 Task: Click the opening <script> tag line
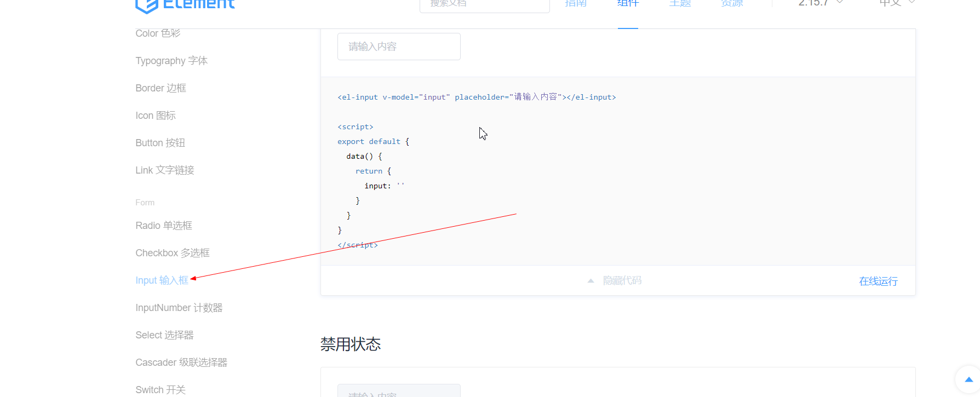point(356,126)
